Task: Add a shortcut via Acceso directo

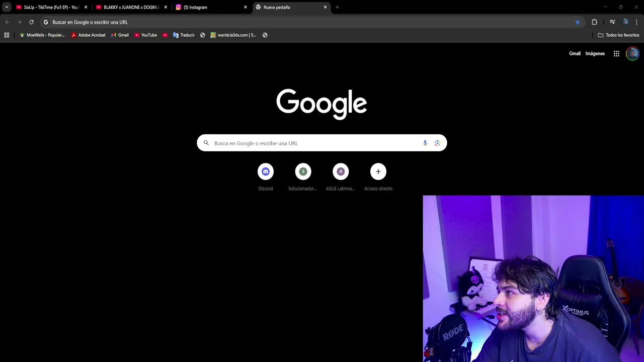Action: tap(378, 177)
